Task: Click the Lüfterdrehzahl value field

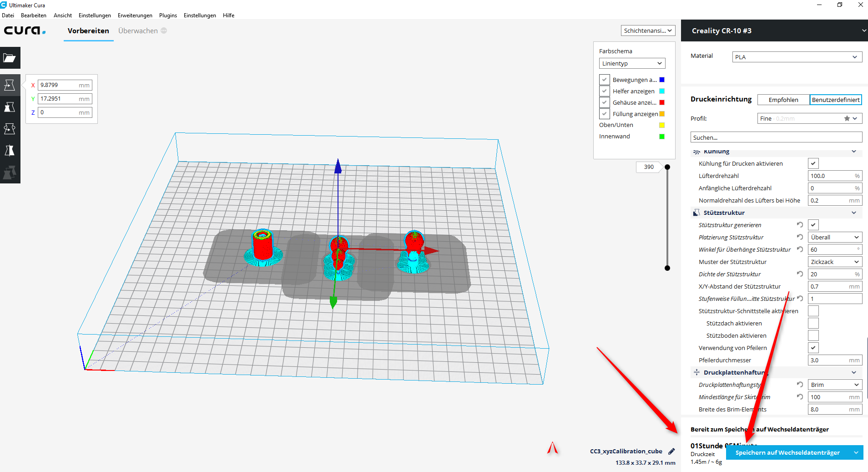Action: 835,176
